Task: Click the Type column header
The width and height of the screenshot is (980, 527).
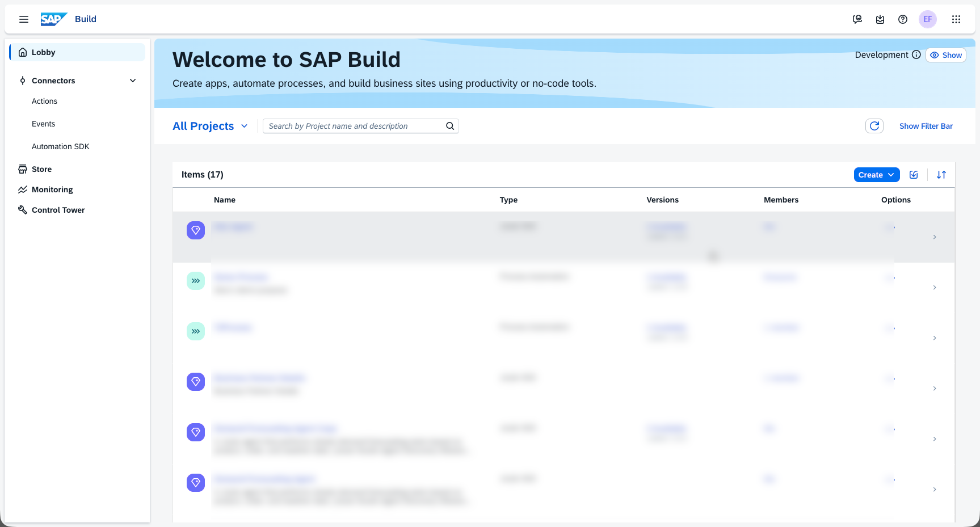Action: 508,200
